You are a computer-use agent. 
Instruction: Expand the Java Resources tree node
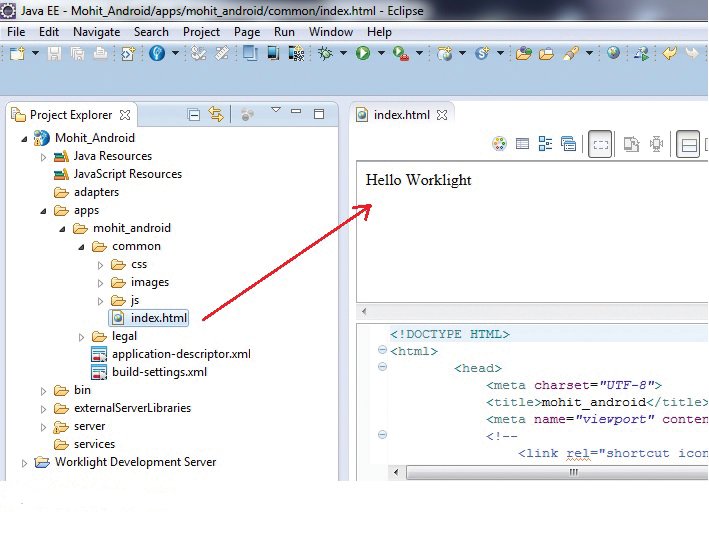coord(43,157)
